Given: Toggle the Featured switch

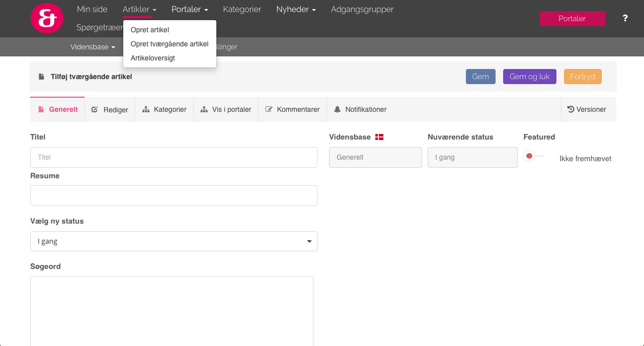Looking at the screenshot, I should point(533,156).
